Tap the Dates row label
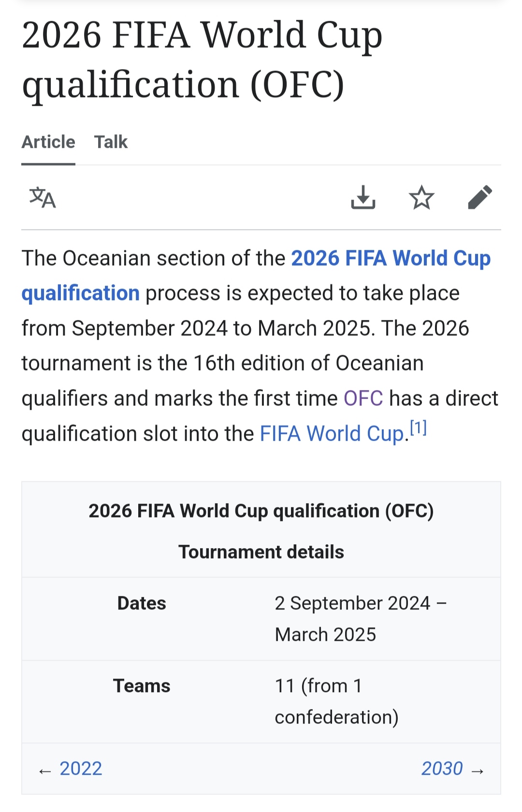The height and width of the screenshot is (812, 522). 142,603
